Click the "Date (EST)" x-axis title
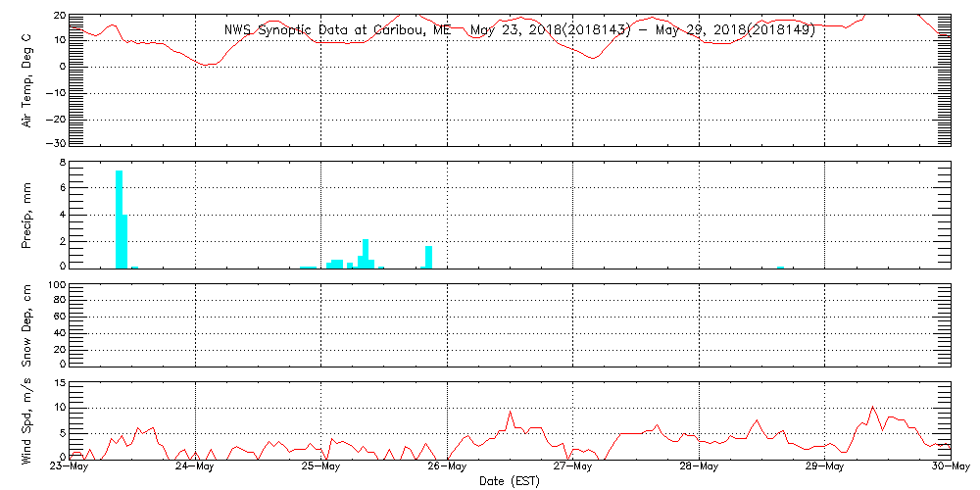This screenshot has width=980, height=490. (x=509, y=481)
